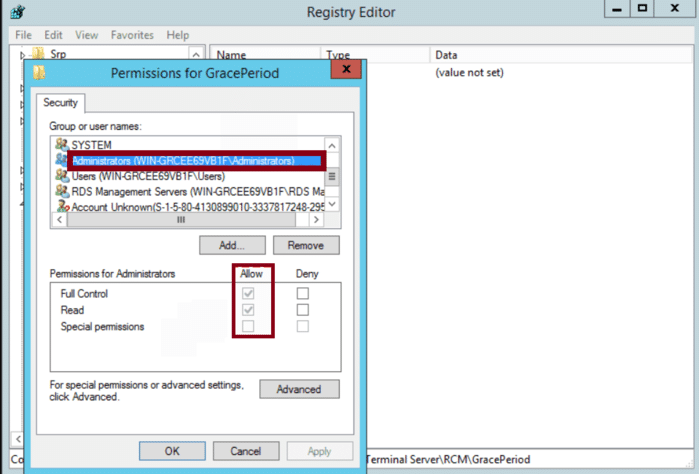Check Deny box for Read
Screen dimensions: 699x474
pos(303,309)
